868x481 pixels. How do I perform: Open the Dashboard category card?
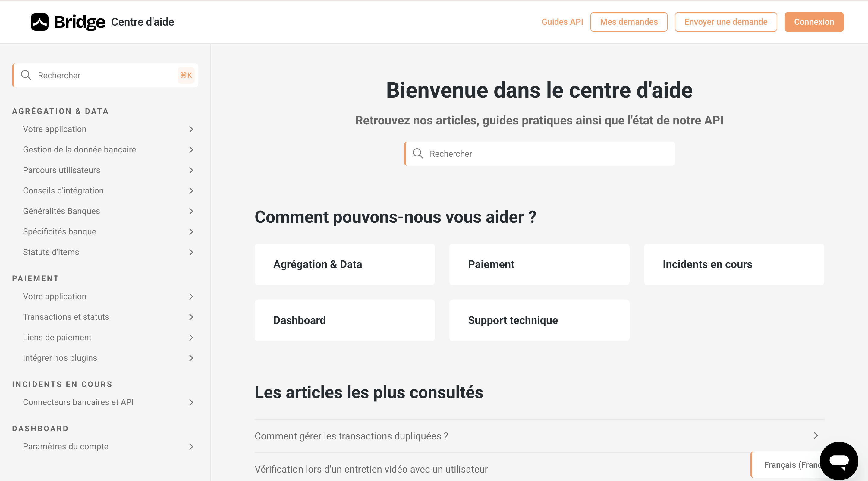pos(344,320)
